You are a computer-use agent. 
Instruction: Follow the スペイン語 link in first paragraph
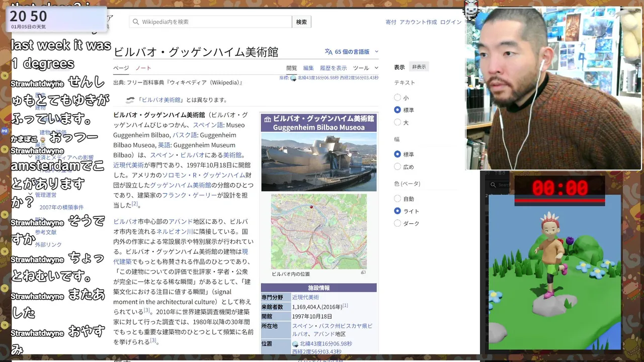tap(208, 125)
